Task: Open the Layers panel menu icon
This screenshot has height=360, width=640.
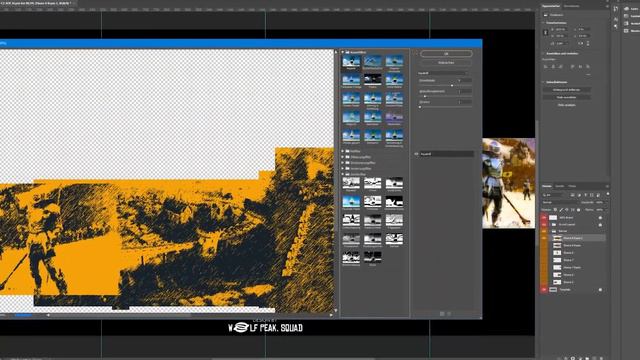Action: [607, 186]
